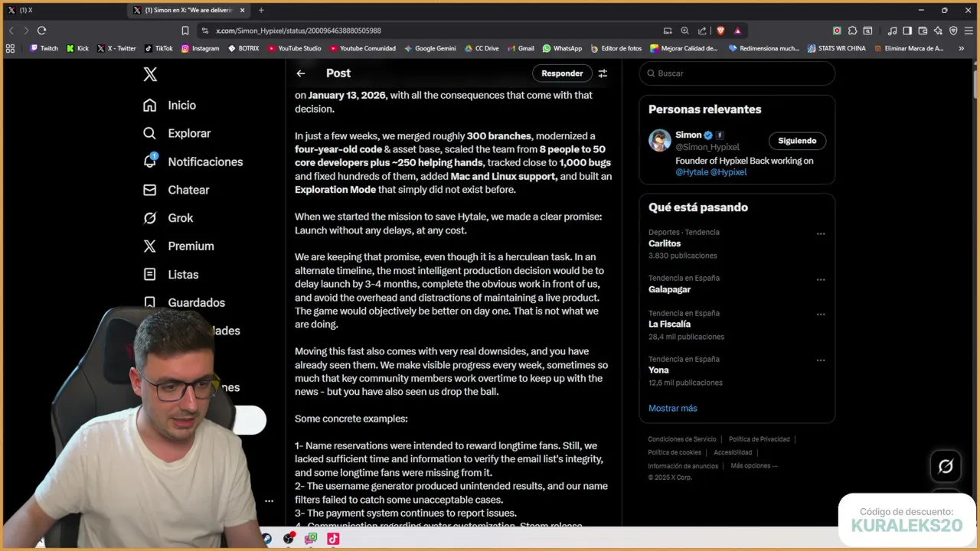Click the X logo in the sidebar
Image resolution: width=980 pixels, height=551 pixels.
pyautogui.click(x=150, y=73)
